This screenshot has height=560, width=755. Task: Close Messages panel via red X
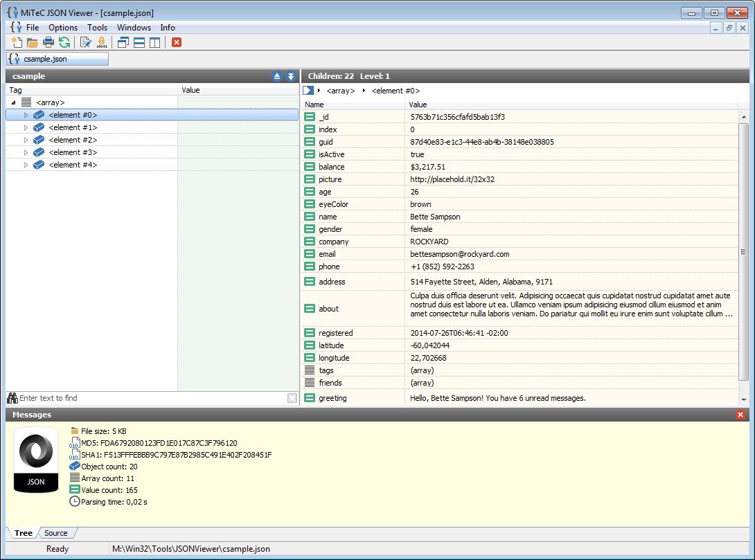click(x=741, y=415)
